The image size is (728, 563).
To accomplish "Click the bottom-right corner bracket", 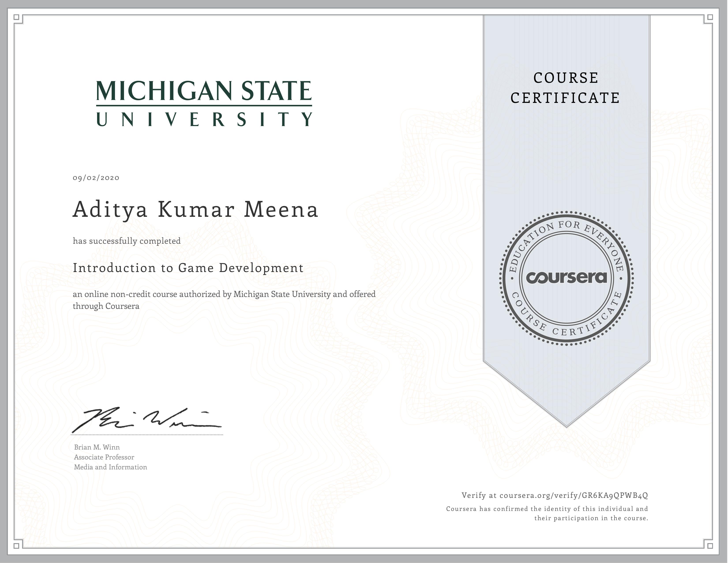I will pyautogui.click(x=708, y=544).
